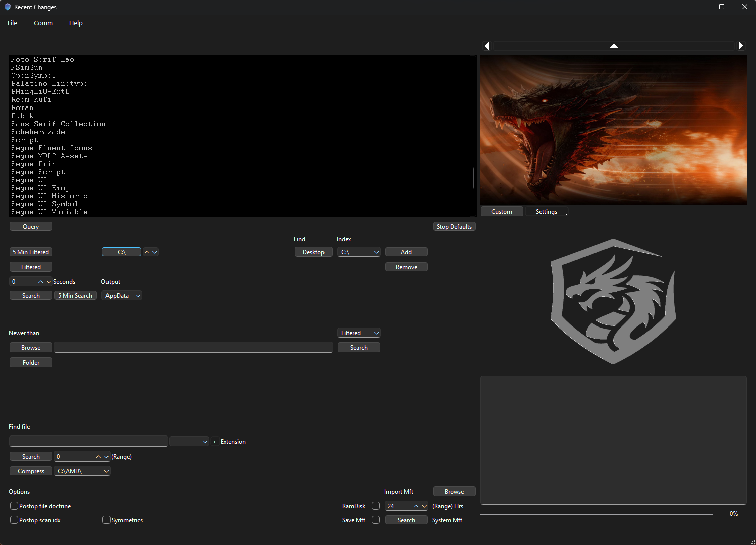Open the Output AppData dropdown
Viewport: 756px width, 545px height.
click(122, 296)
